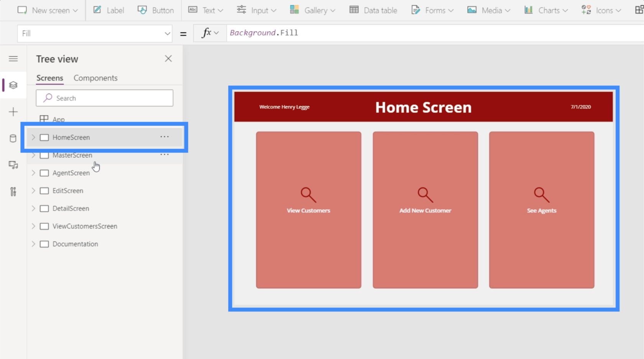Viewport: 644px width, 359px height.
Task: Click the See Agents search icon
Action: [542, 195]
